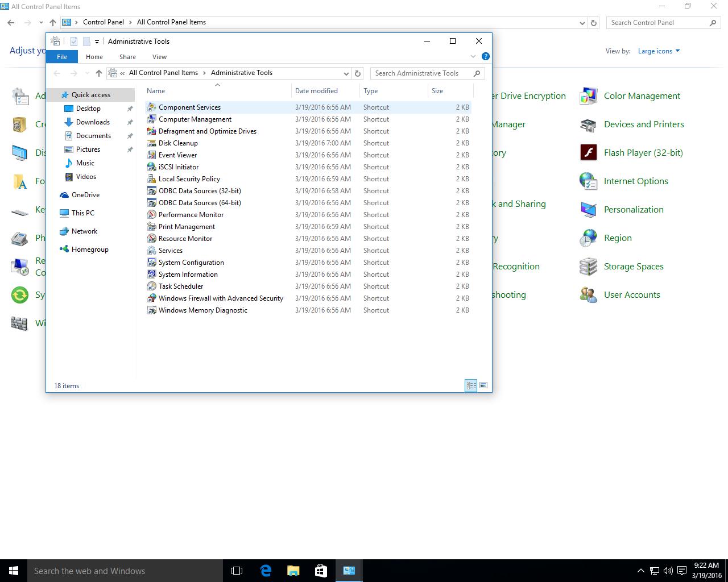
Task: Open the File menu in Administrative Tools
Action: (x=62, y=57)
